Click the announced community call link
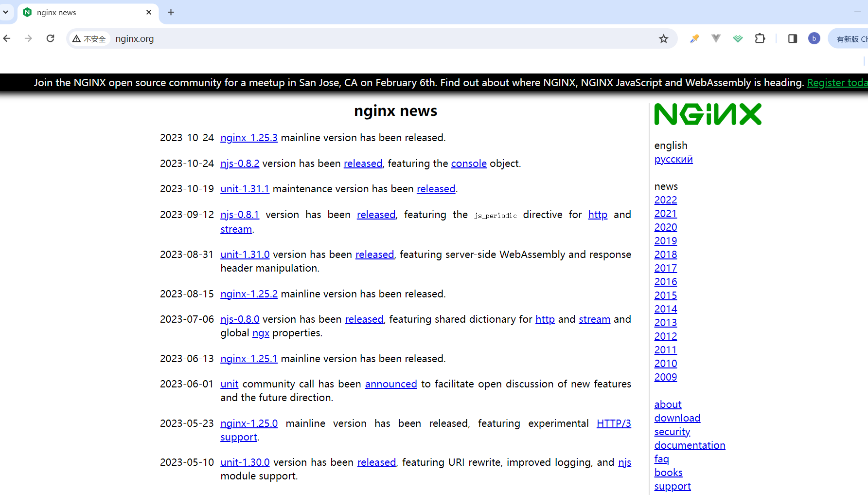The image size is (868, 495). (391, 384)
